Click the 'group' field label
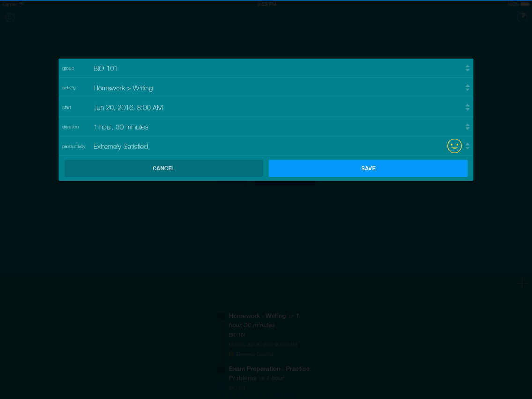The height and width of the screenshot is (399, 532). point(68,68)
